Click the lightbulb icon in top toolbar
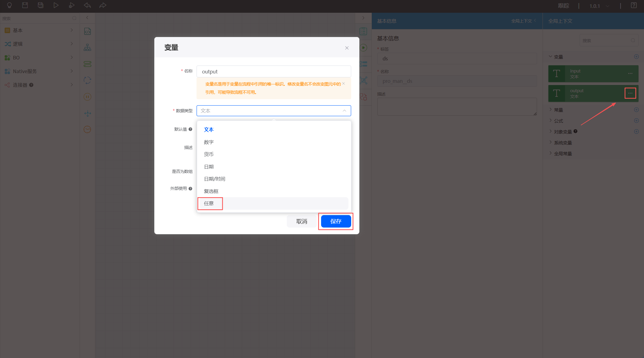 pos(9,5)
